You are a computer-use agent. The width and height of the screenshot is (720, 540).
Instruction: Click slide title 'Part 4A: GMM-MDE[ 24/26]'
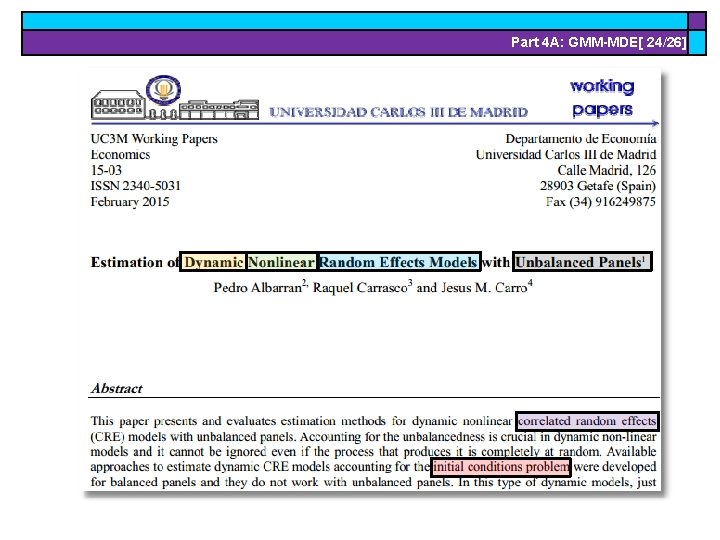599,42
